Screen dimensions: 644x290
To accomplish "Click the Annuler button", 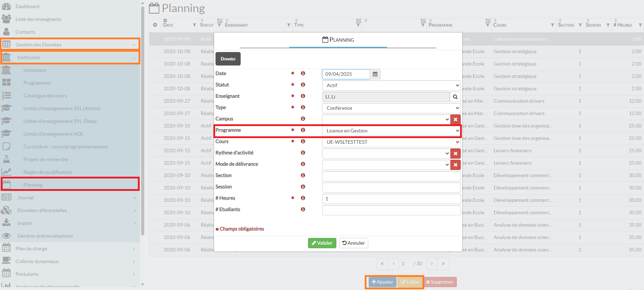I will 353,243.
